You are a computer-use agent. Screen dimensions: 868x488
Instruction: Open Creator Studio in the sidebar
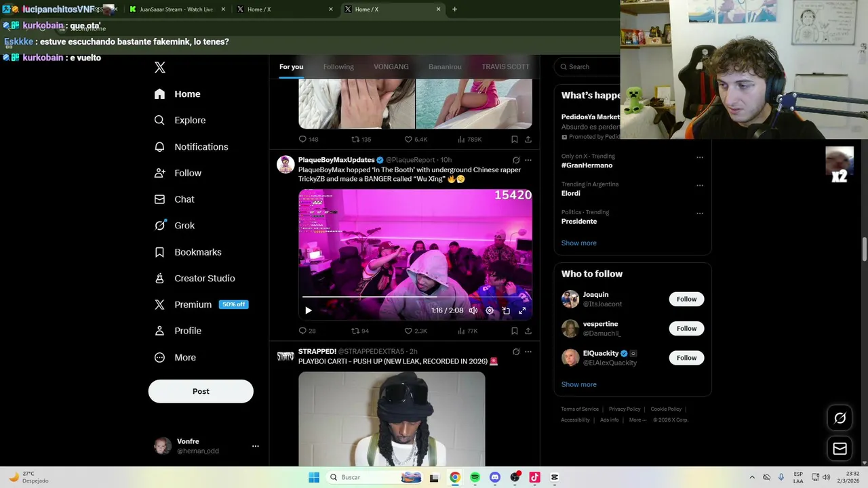pos(195,279)
